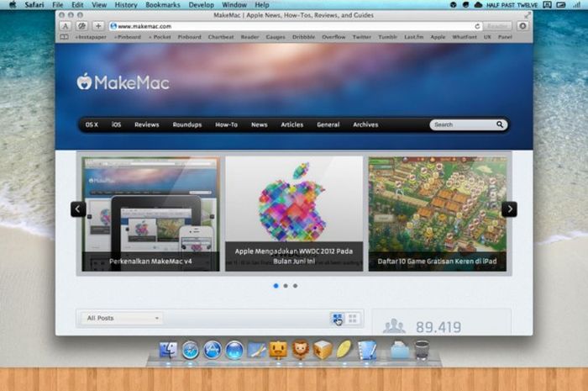Viewport: 588px width, 391px height.
Task: Open the Develop menu
Action: [x=201, y=5]
